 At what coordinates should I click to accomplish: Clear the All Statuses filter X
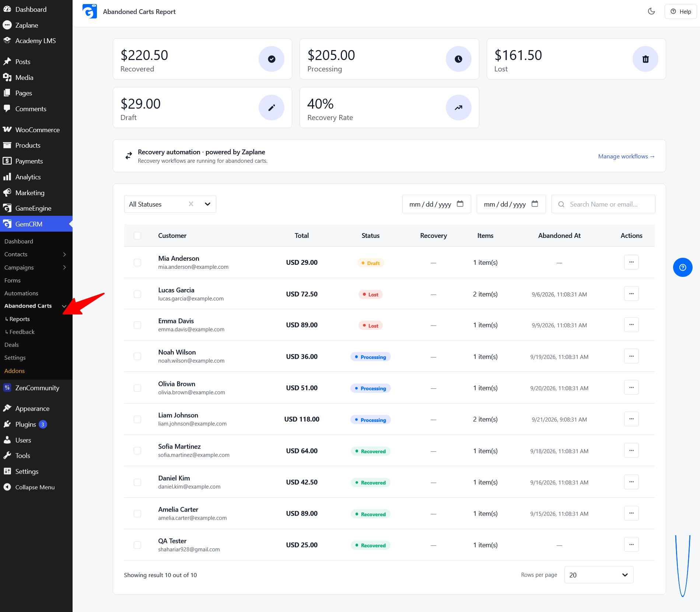(x=191, y=204)
